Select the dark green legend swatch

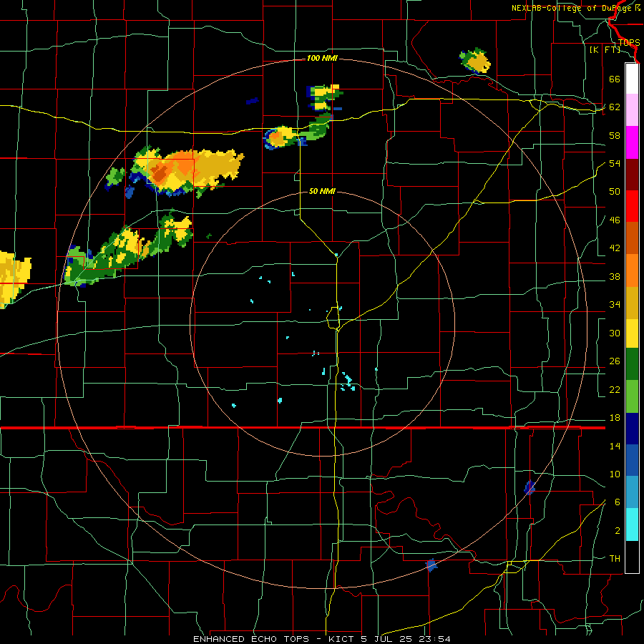632,364
